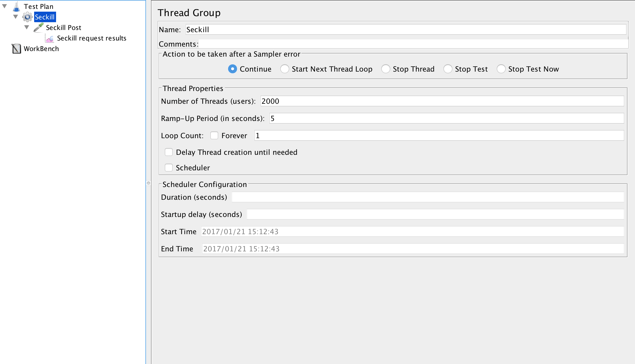This screenshot has width=635, height=364.
Task: Select Start Next Thread Loop option
Action: click(x=284, y=69)
